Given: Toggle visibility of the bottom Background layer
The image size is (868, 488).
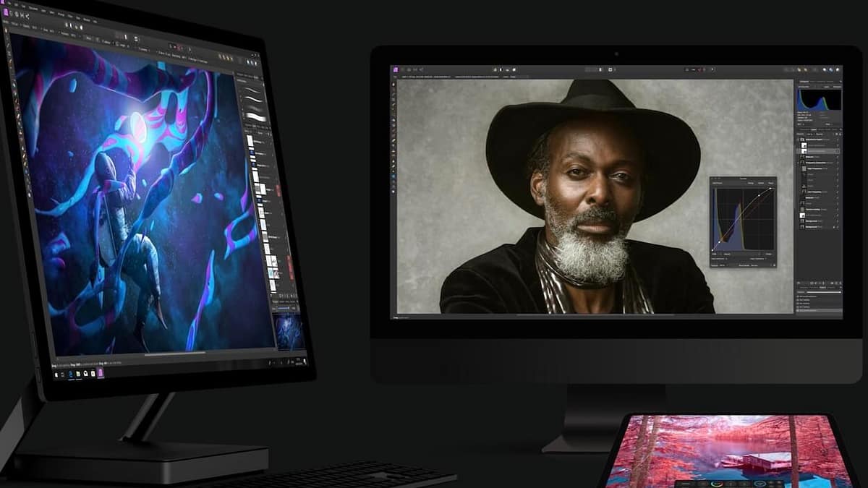Looking at the screenshot, I should [838, 226].
